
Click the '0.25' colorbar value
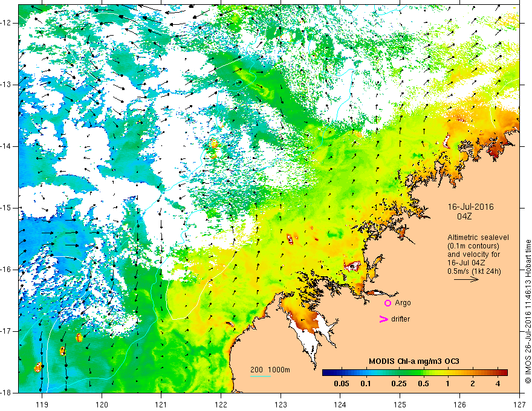pos(399,384)
